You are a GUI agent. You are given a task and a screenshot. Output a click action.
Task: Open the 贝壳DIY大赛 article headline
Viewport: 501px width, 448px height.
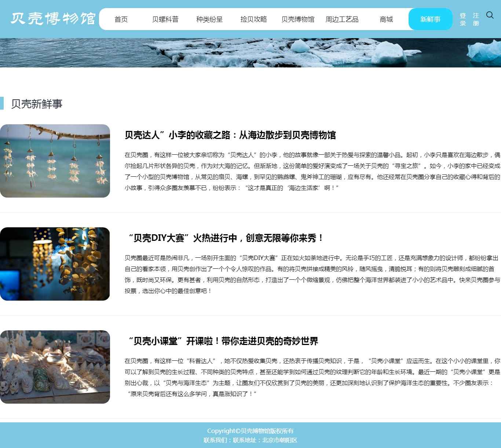coord(224,238)
